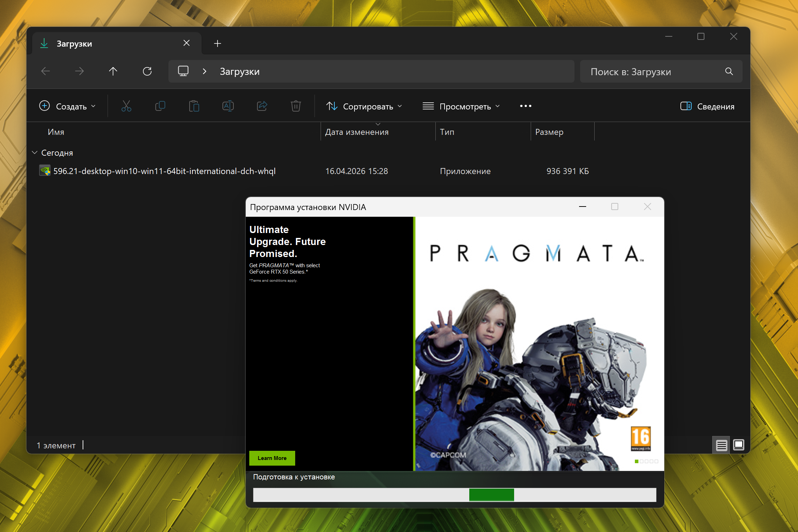Click the Поиск в: Загрузки field
This screenshot has height=532, width=798.
(x=653, y=72)
